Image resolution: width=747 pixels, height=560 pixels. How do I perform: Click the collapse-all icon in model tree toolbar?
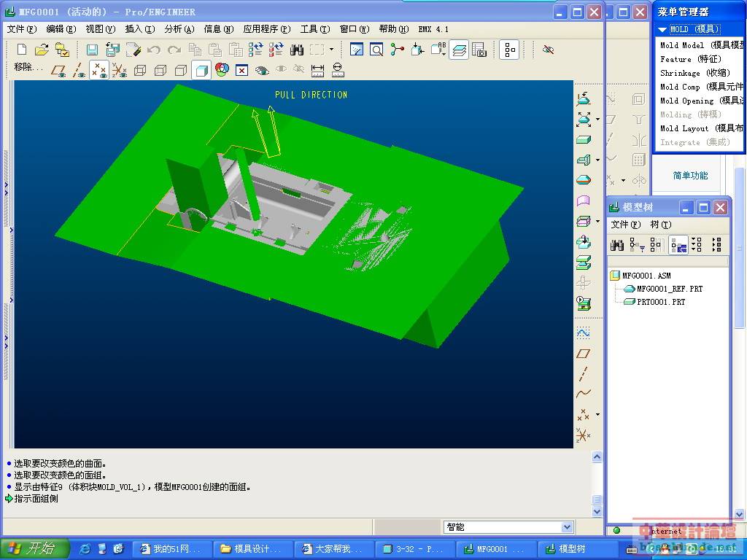(x=716, y=245)
